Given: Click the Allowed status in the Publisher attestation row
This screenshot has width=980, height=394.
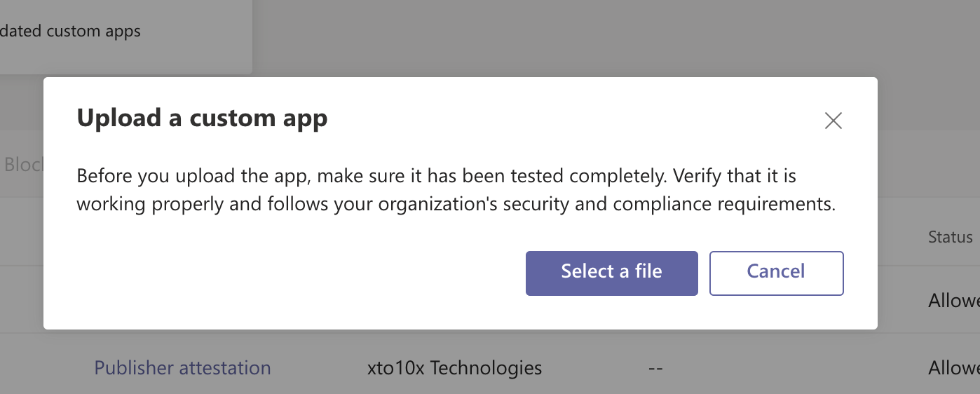Looking at the screenshot, I should [x=954, y=367].
